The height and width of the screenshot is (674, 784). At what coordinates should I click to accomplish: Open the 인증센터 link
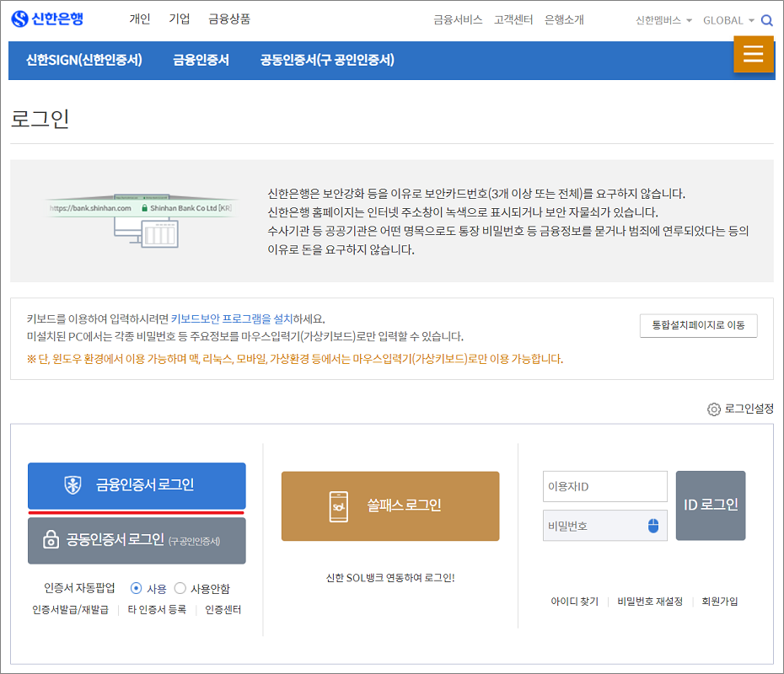[223, 609]
